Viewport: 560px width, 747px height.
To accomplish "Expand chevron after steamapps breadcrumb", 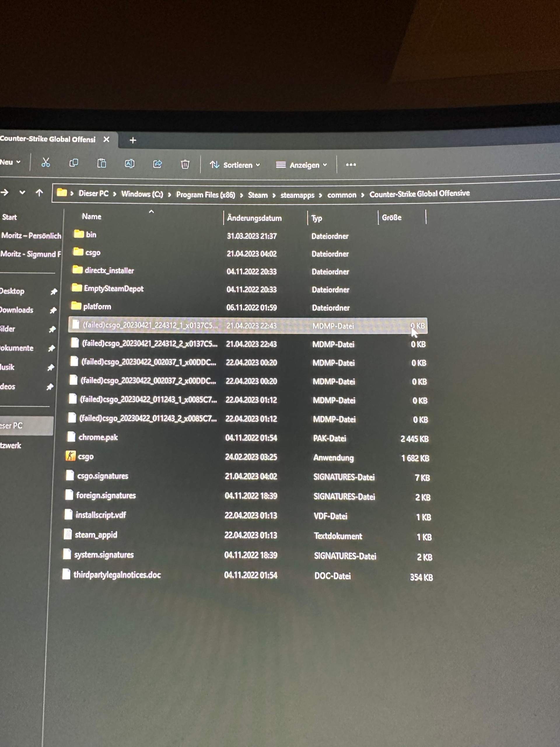I will click(x=320, y=195).
